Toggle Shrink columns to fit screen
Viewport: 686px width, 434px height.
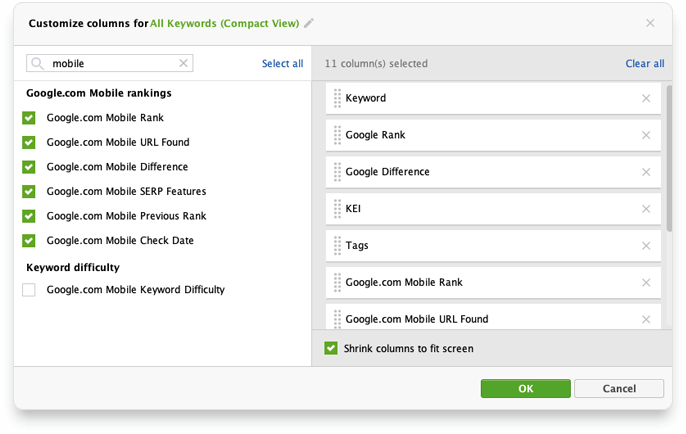tap(331, 348)
